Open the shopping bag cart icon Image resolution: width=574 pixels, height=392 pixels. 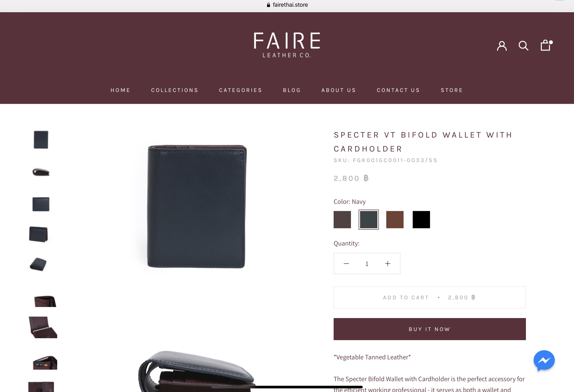click(546, 45)
